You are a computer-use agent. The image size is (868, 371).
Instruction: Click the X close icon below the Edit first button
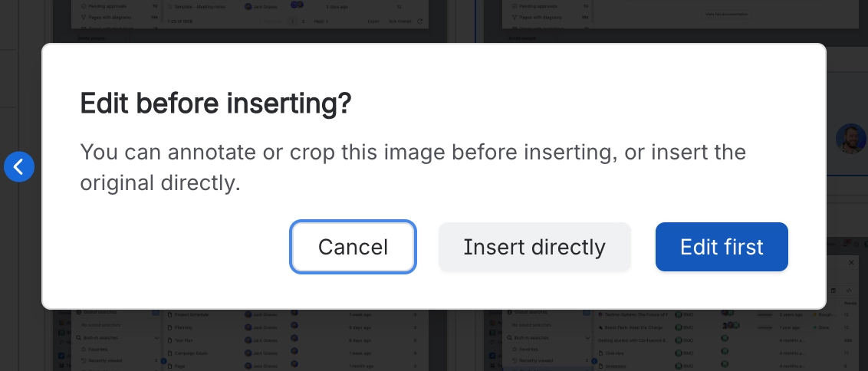click(x=853, y=263)
